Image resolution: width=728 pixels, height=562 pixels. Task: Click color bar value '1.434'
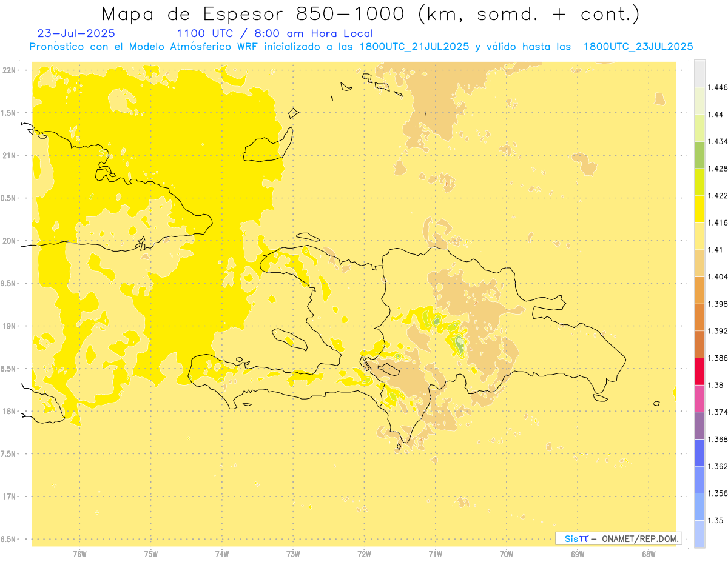coord(717,141)
